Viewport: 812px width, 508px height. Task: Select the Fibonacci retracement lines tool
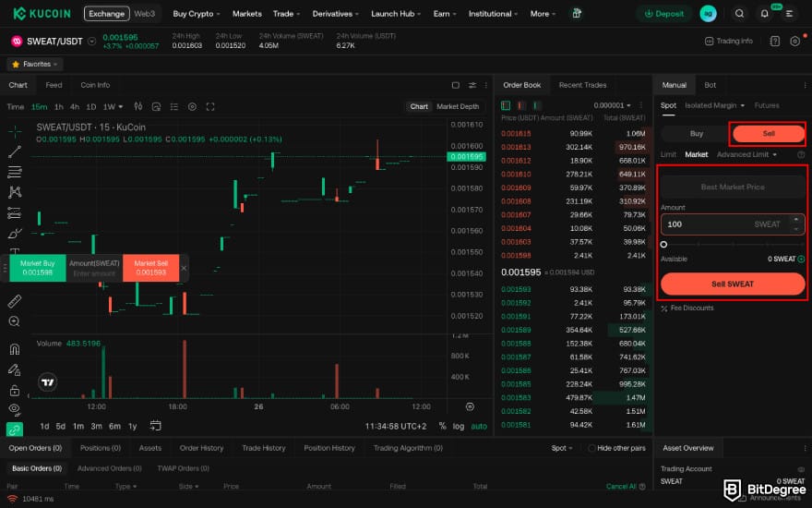click(15, 172)
